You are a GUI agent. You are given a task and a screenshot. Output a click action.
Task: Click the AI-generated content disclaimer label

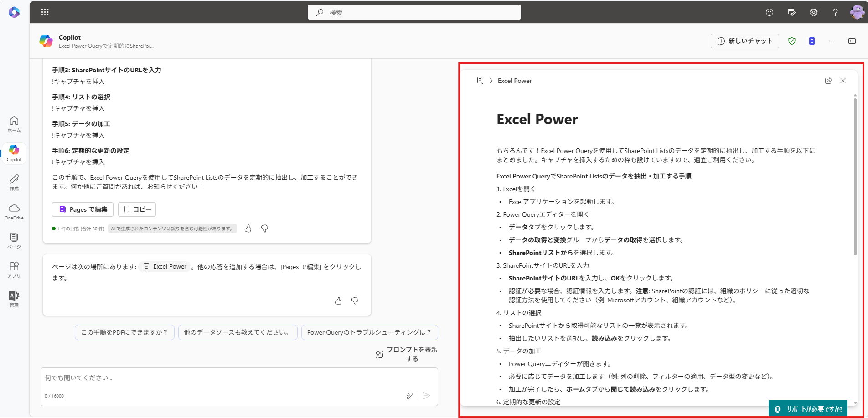172,229
